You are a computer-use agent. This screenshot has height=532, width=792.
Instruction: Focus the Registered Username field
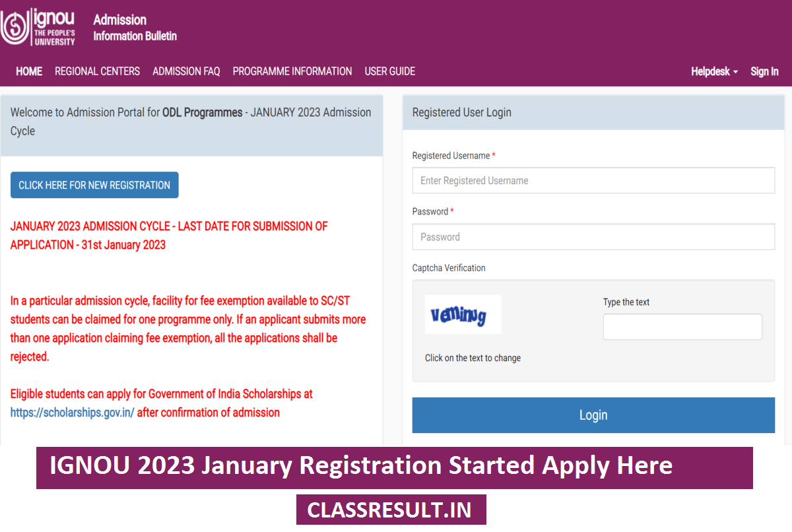tap(593, 180)
